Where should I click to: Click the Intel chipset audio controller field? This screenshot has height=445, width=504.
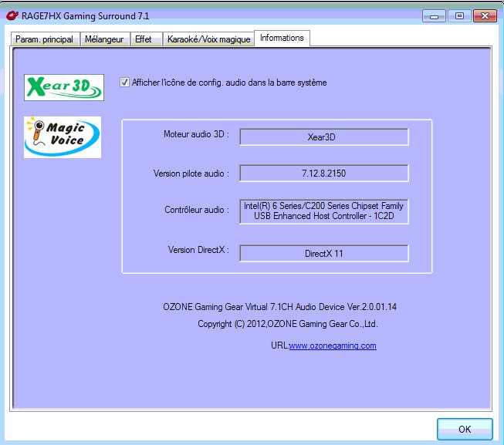(x=324, y=211)
